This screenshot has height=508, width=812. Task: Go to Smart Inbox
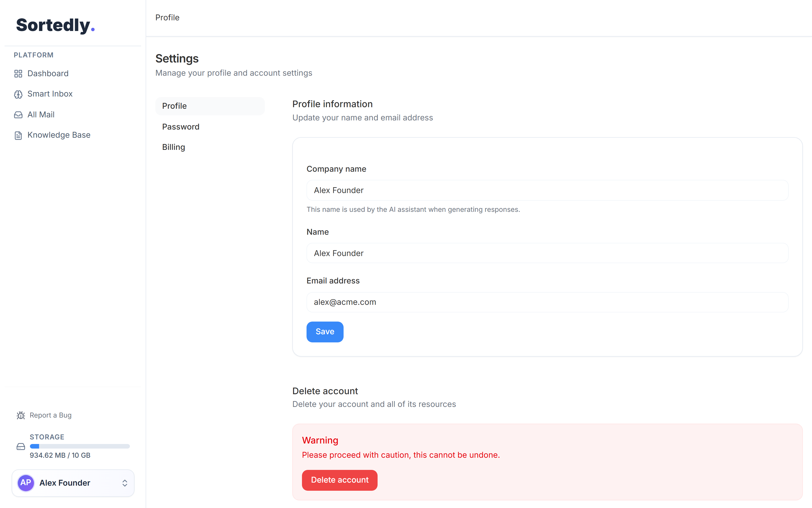(73, 94)
